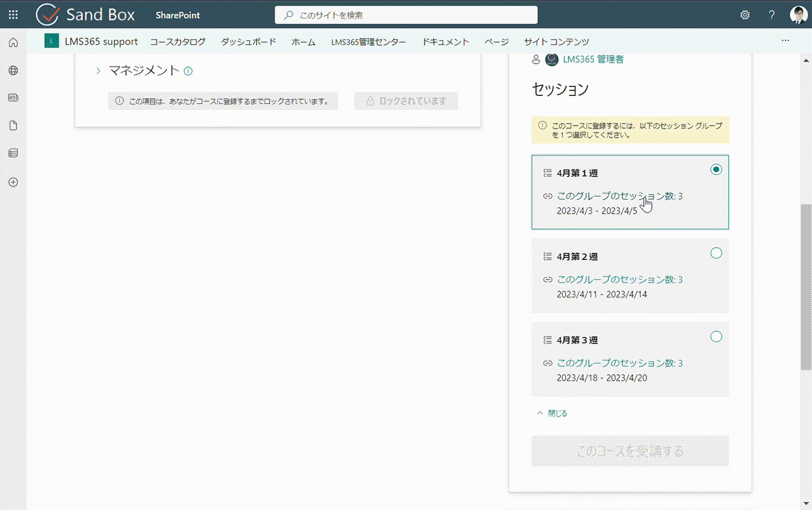Click the ロックされています button
Image resolution: width=812 pixels, height=510 pixels.
(406, 101)
